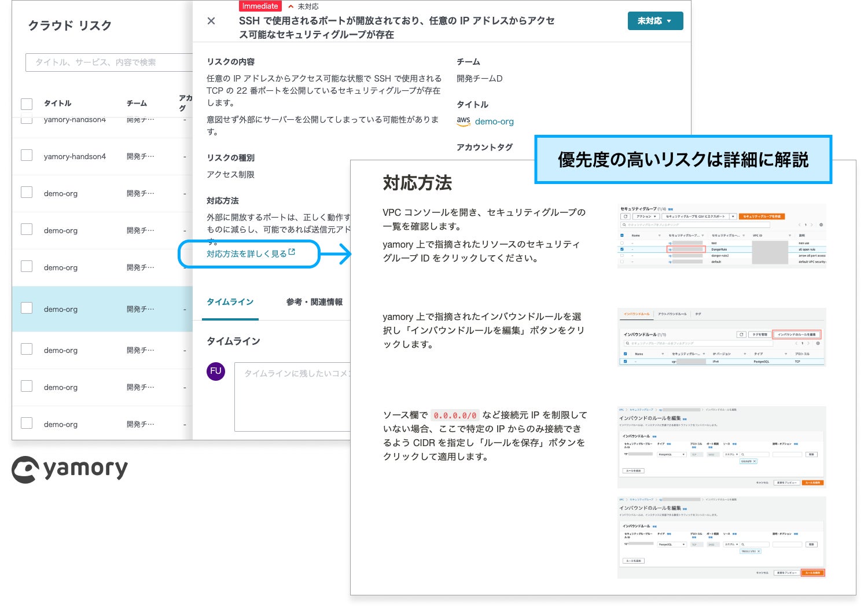
Task: Close the SSH risk detail panel
Action: click(211, 21)
